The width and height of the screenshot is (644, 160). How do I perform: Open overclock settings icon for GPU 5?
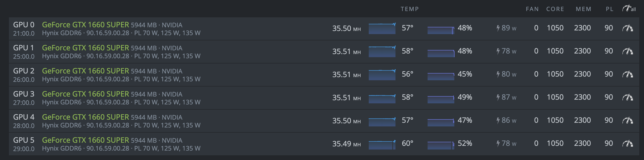[x=628, y=143]
